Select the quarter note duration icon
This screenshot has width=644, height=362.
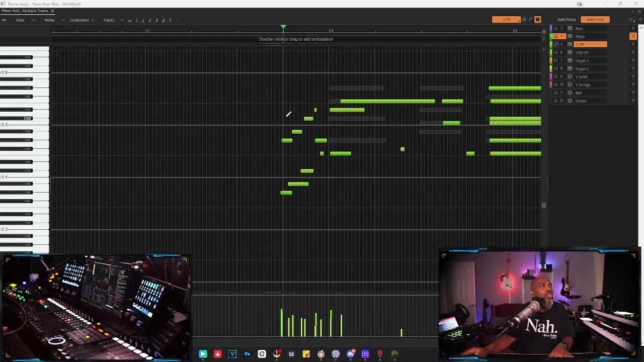(143, 20)
